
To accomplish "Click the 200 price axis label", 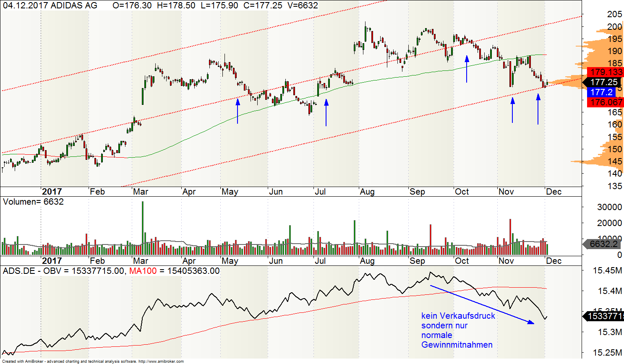I will (x=615, y=26).
